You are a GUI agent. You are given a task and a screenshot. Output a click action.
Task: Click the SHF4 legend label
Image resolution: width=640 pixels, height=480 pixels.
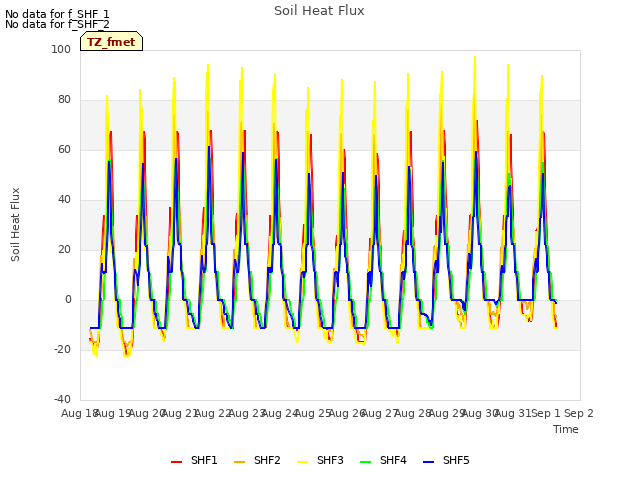pyautogui.click(x=393, y=460)
